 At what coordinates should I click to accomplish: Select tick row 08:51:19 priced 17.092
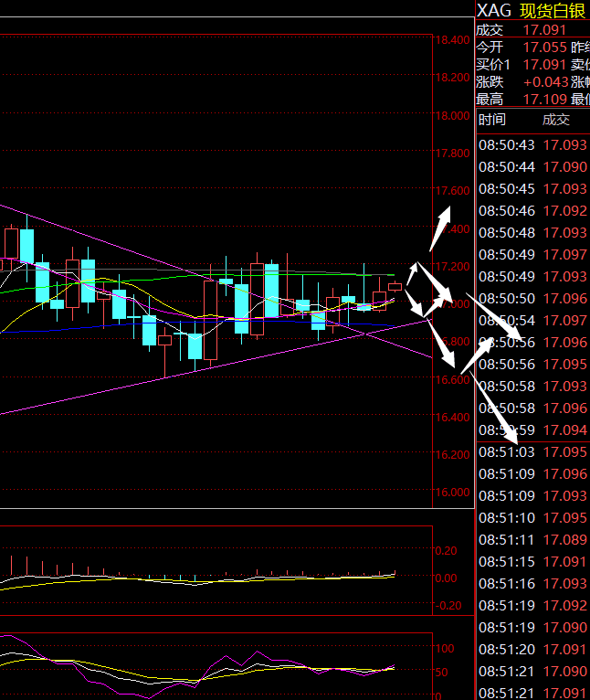532,605
